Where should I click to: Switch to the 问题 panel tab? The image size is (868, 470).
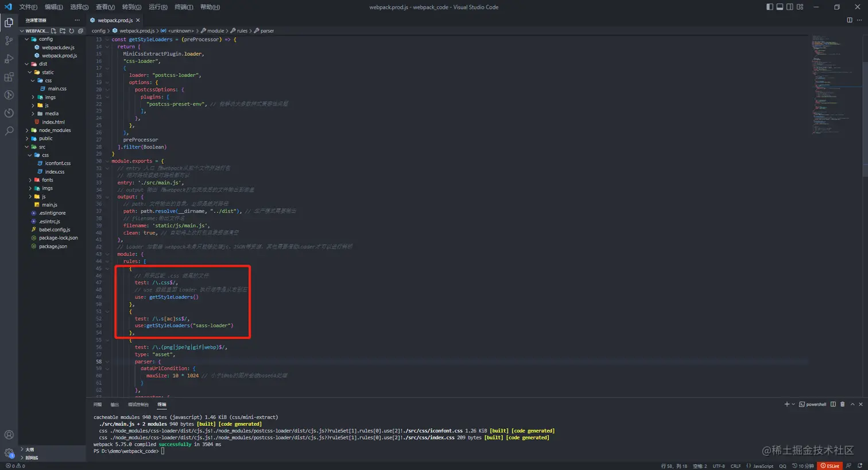(98, 405)
